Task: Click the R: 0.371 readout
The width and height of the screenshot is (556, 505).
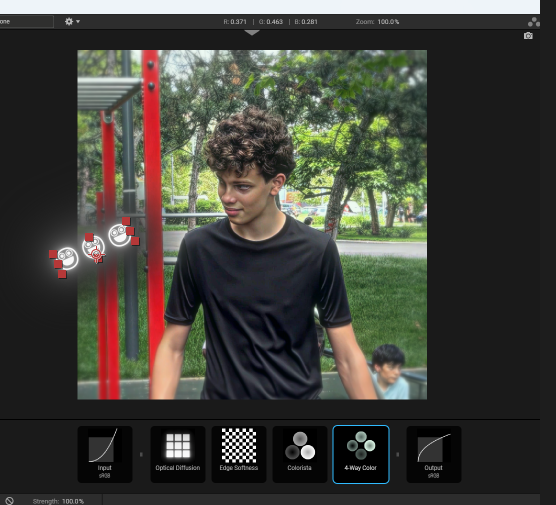Action: (x=235, y=22)
